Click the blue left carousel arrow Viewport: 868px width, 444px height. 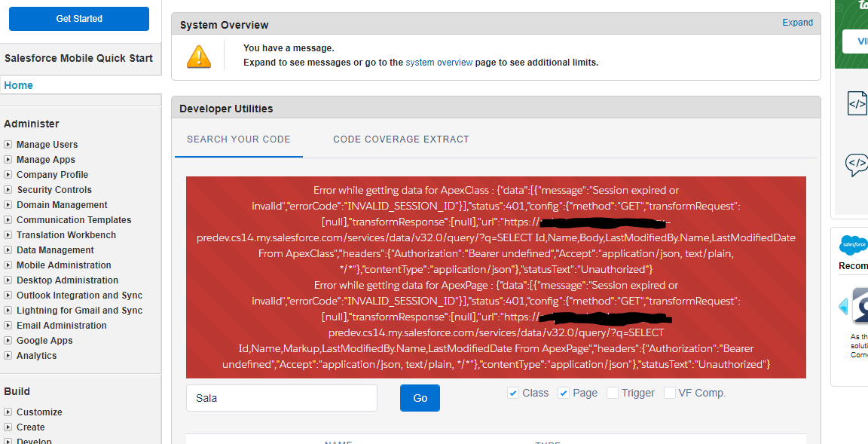844,305
